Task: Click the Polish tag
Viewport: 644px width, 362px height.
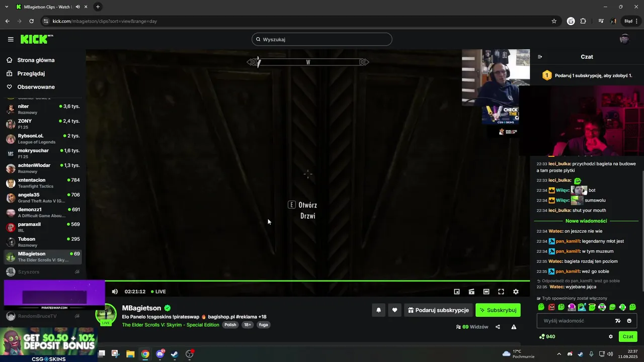Action: click(230, 325)
